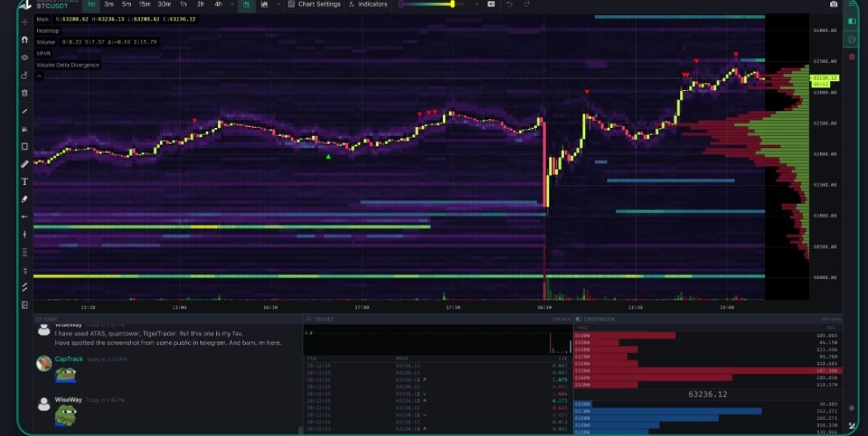Image resolution: width=868 pixels, height=436 pixels.
Task: Take chart screenshot with camera icon
Action: click(x=833, y=5)
